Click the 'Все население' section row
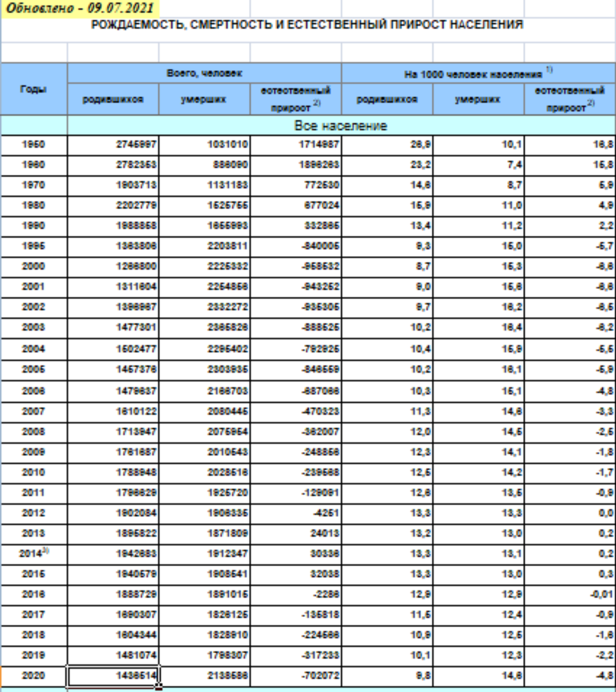616x692 pixels. (341, 125)
